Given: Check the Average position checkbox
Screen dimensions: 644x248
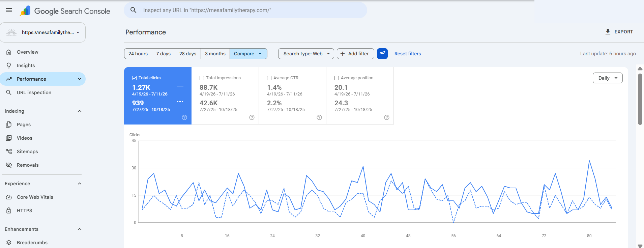Looking at the screenshot, I should pyautogui.click(x=337, y=78).
